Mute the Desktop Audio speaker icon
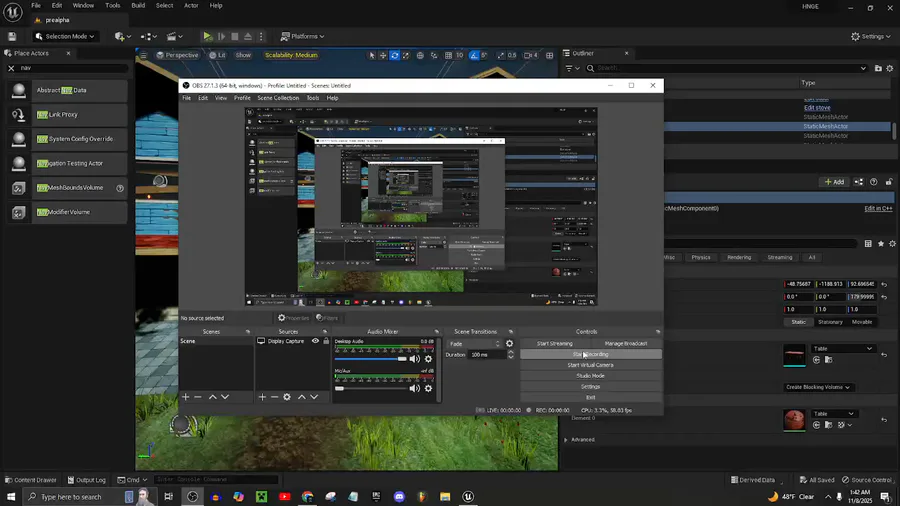 pyautogui.click(x=414, y=359)
